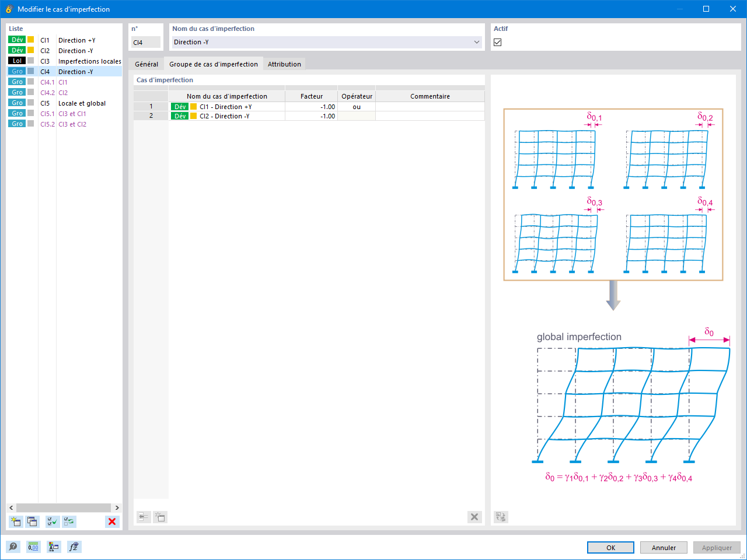The image size is (747, 560).
Task: Click the Dév badge of CI1 in the list
Action: (x=17, y=40)
